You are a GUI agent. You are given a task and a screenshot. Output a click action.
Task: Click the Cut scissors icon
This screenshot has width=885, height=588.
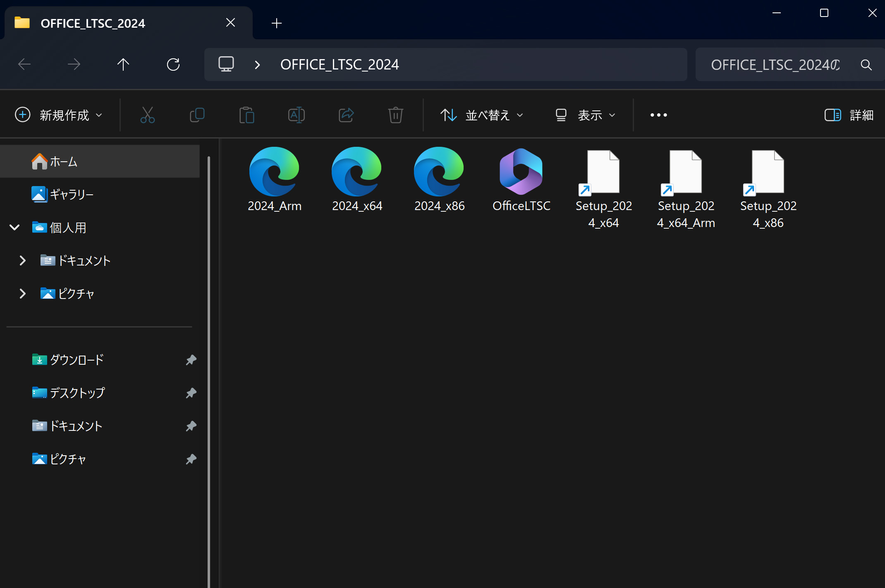point(147,115)
